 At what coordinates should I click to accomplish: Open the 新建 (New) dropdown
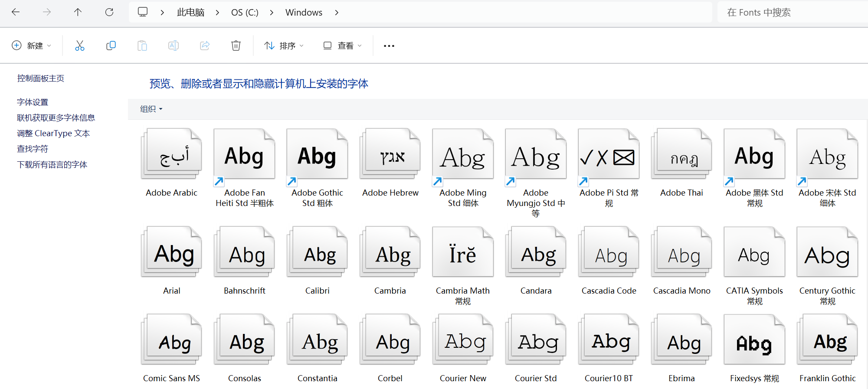tap(31, 46)
